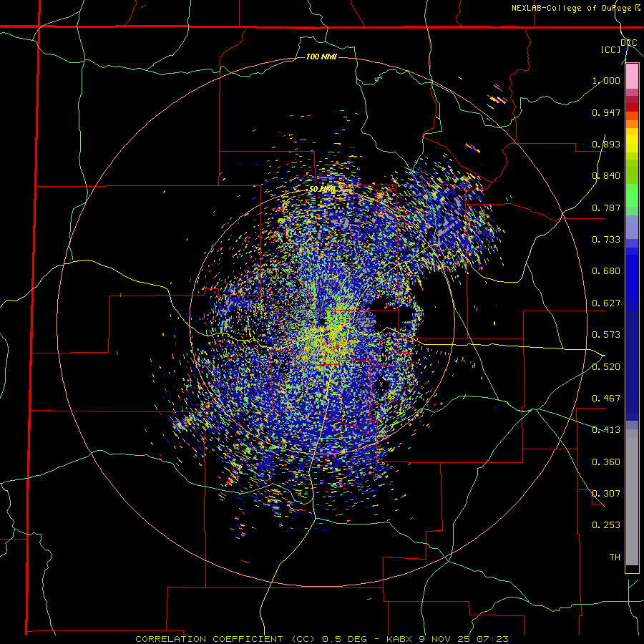644x644 pixels.
Task: Click the pink top segment of the color bar
Action: point(632,77)
